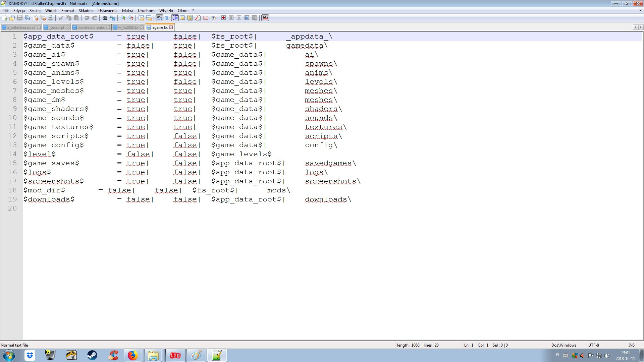Open the Wtyczki menu

point(166,11)
